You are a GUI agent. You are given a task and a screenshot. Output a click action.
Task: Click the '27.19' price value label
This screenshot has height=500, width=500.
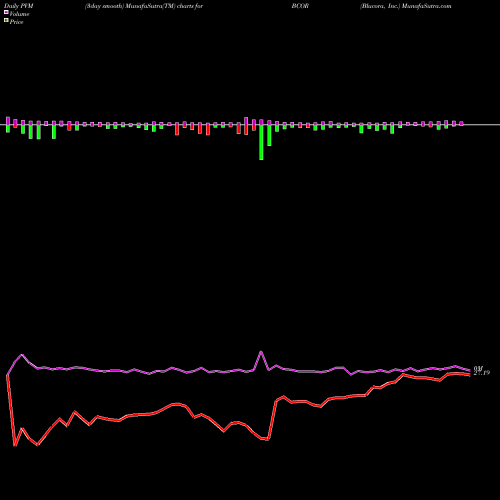(x=482, y=373)
